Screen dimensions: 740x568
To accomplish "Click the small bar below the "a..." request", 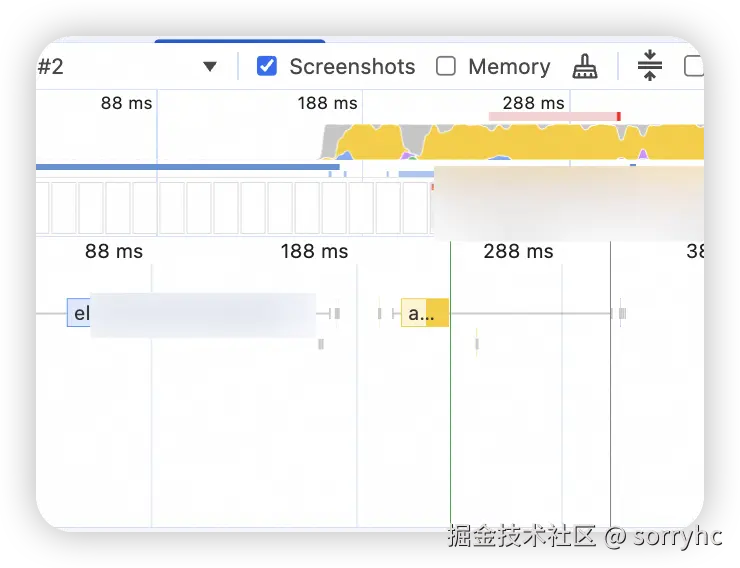I will click(477, 344).
